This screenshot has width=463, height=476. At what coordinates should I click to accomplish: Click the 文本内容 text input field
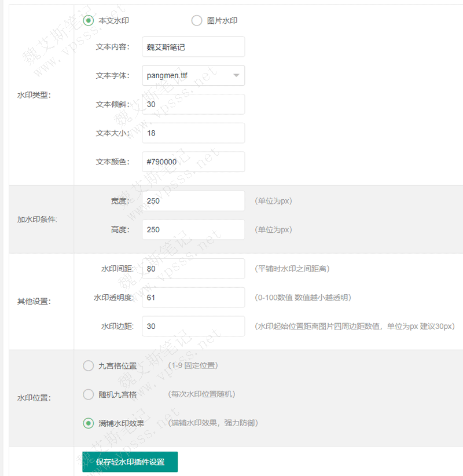[x=193, y=47]
